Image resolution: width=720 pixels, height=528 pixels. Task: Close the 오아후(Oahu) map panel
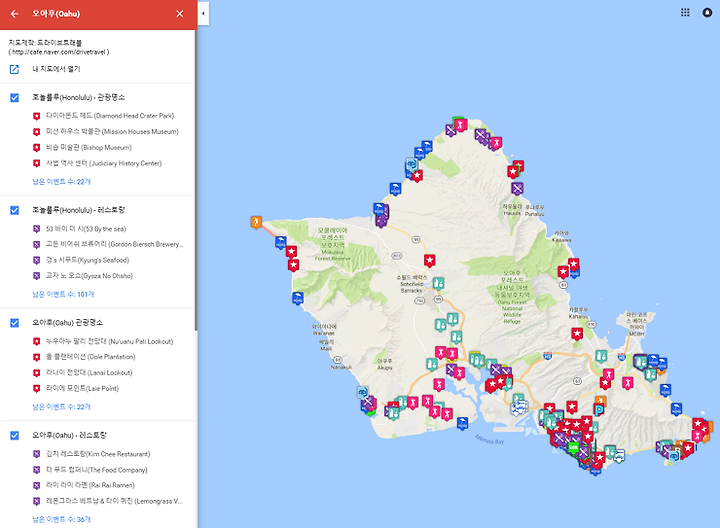(x=180, y=14)
